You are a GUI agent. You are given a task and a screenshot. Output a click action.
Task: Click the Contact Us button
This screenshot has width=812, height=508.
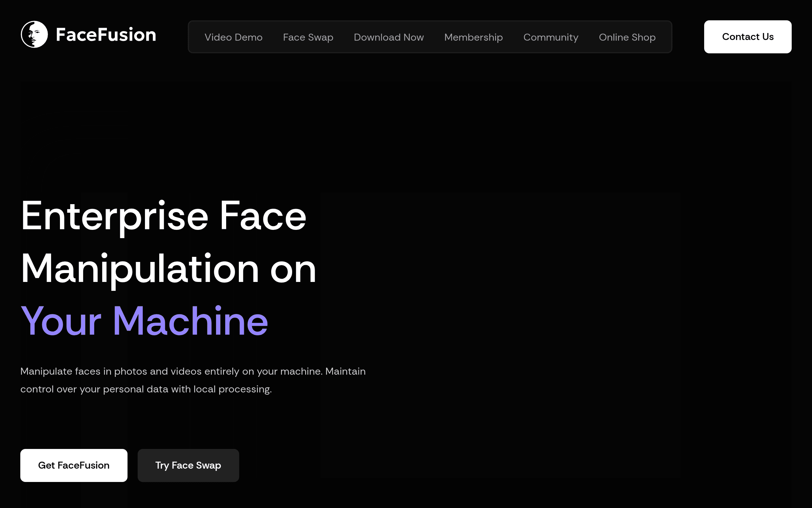748,37
